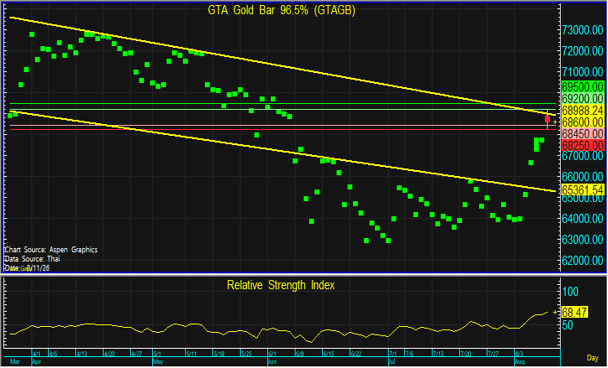This screenshot has height=368, width=608.
Task: Click the Chart Source: Aspen Graphics text
Action: coord(51,250)
